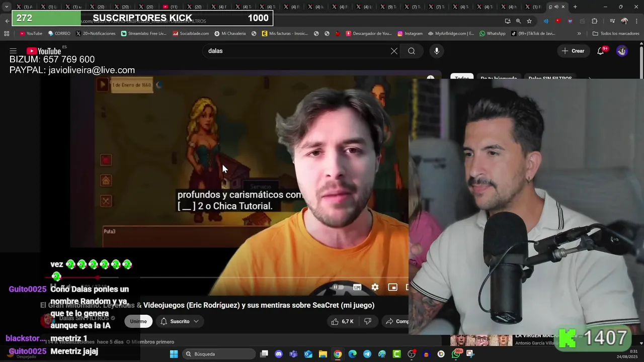
Task: Open the CORREO bookmark
Action: 59,33
